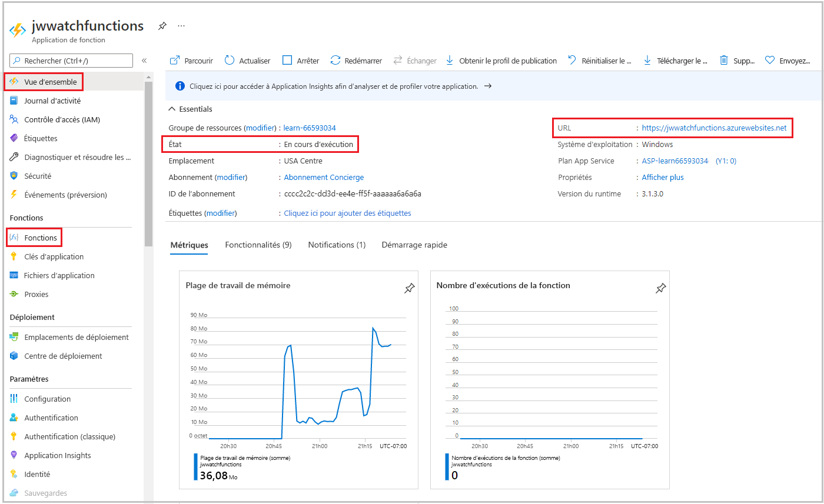Viewport: 824px width, 504px height.
Task: Open the learn-66593034 resource group link
Action: point(310,128)
